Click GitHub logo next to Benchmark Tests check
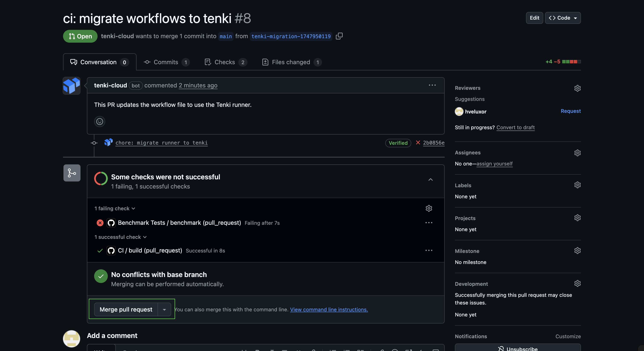 point(111,223)
